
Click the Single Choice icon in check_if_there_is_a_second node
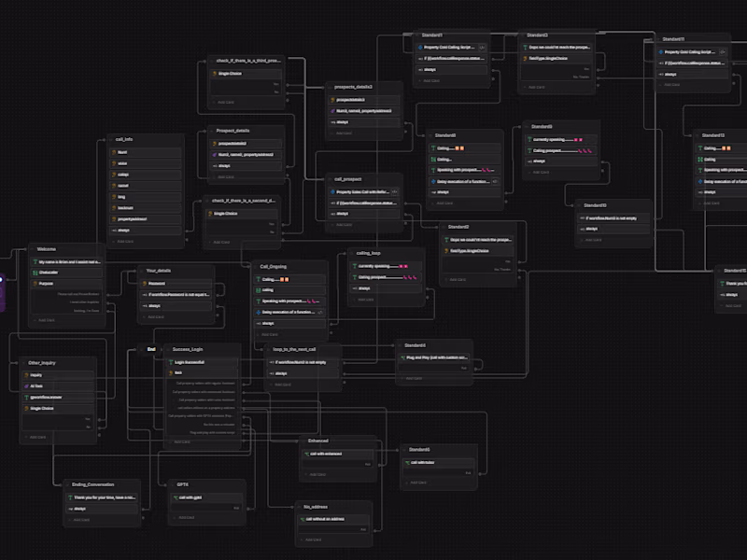point(210,213)
